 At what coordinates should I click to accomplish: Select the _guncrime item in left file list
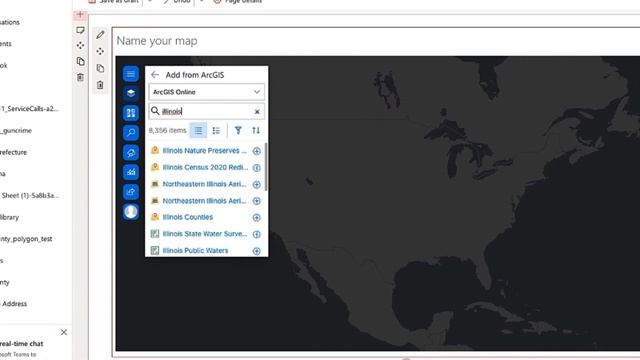point(16,131)
